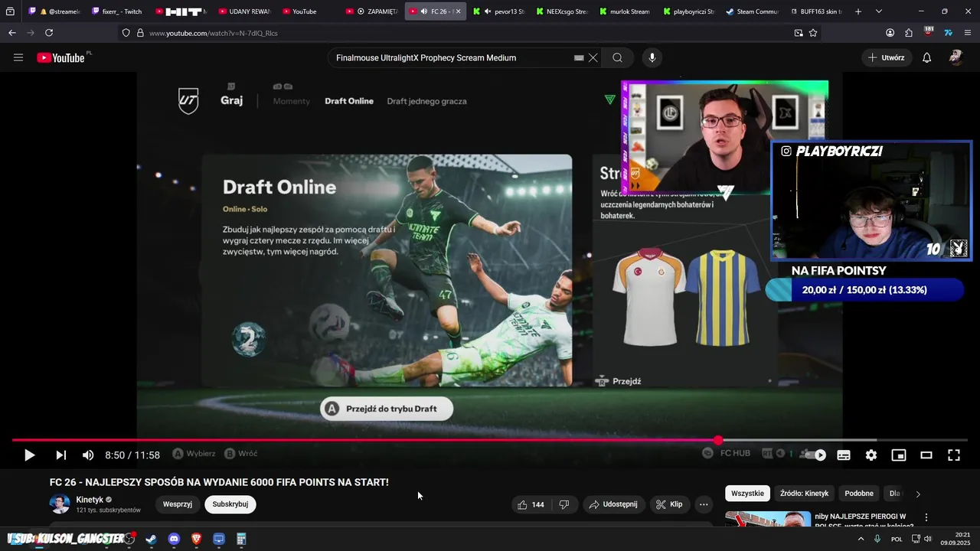Image resolution: width=980 pixels, height=551 pixels.
Task: Open YouTube notifications bell
Action: (x=926, y=57)
